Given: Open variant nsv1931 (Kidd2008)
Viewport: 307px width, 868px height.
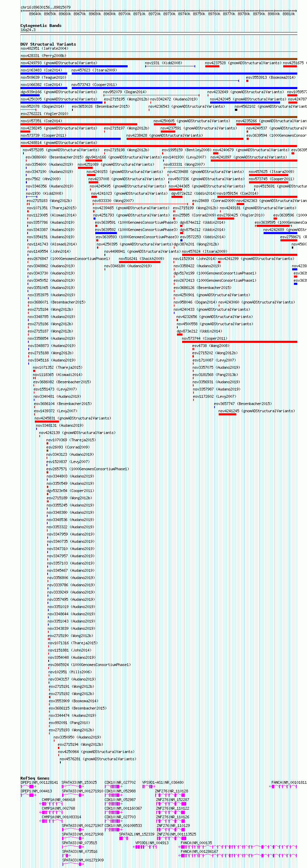Looking at the screenshot, I should point(164,63).
